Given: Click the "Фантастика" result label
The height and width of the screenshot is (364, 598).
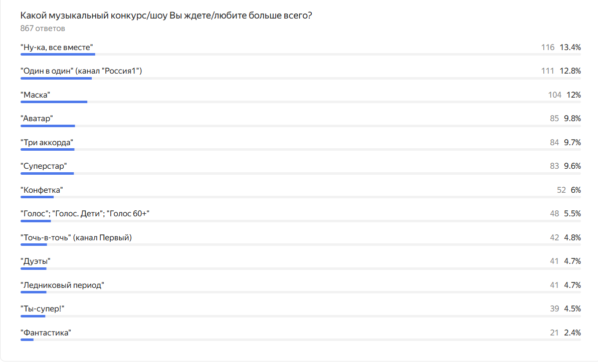Looking at the screenshot, I should (46, 333).
